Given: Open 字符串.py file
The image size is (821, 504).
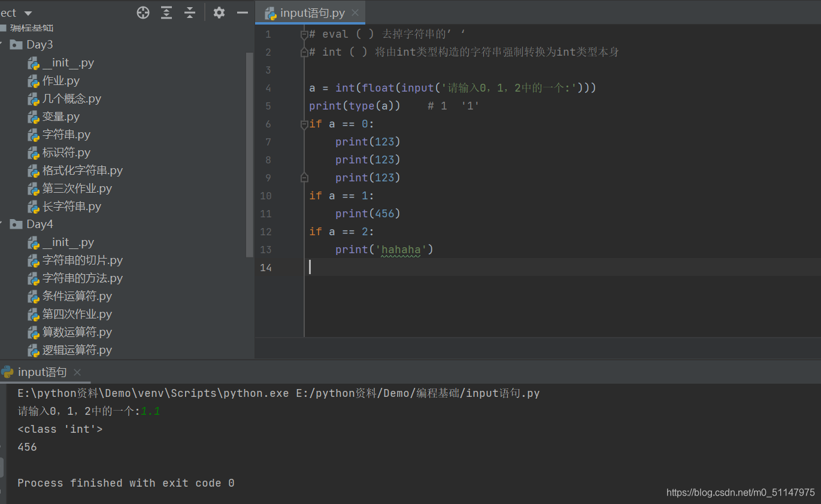Looking at the screenshot, I should 66,134.
